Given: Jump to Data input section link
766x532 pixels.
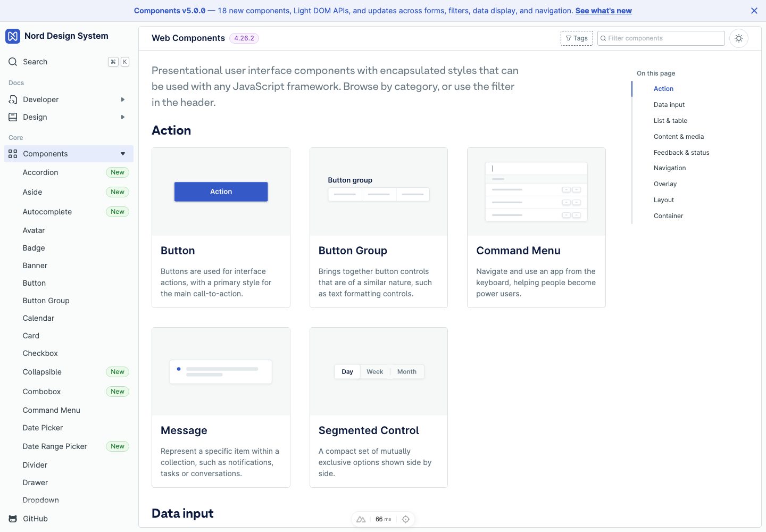Looking at the screenshot, I should (669, 105).
